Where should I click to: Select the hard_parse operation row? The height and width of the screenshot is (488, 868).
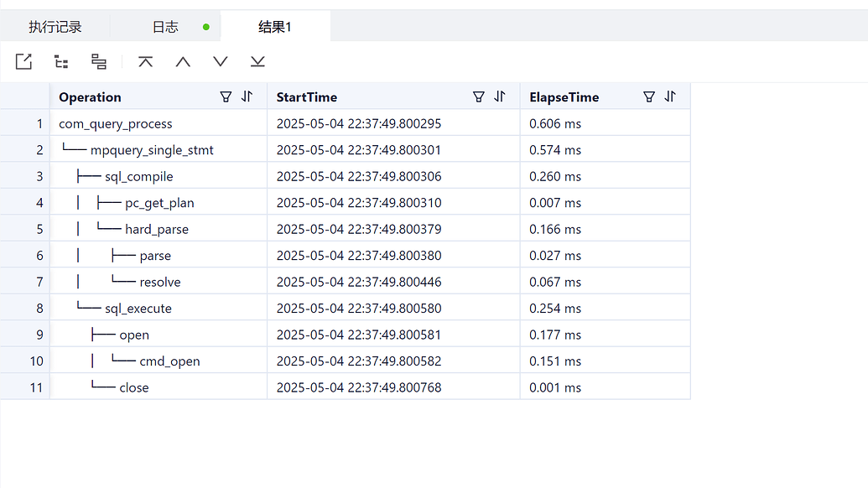346,229
